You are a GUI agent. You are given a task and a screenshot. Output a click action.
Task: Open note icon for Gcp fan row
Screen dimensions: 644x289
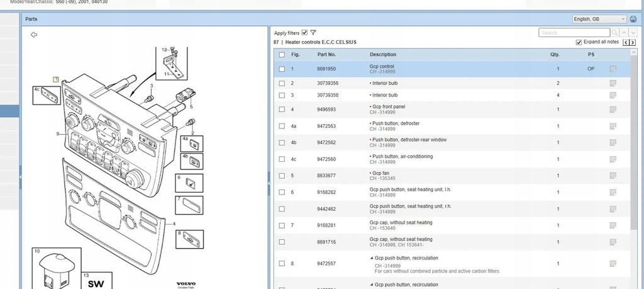[x=613, y=176]
